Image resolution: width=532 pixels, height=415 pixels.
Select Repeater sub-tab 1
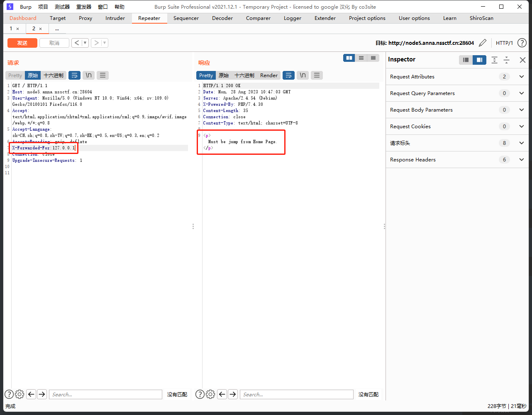tap(11, 28)
